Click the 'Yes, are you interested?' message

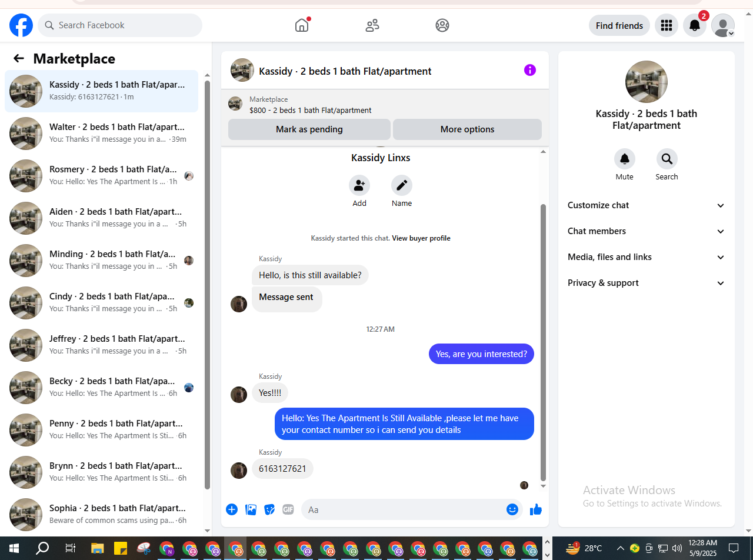(x=481, y=354)
